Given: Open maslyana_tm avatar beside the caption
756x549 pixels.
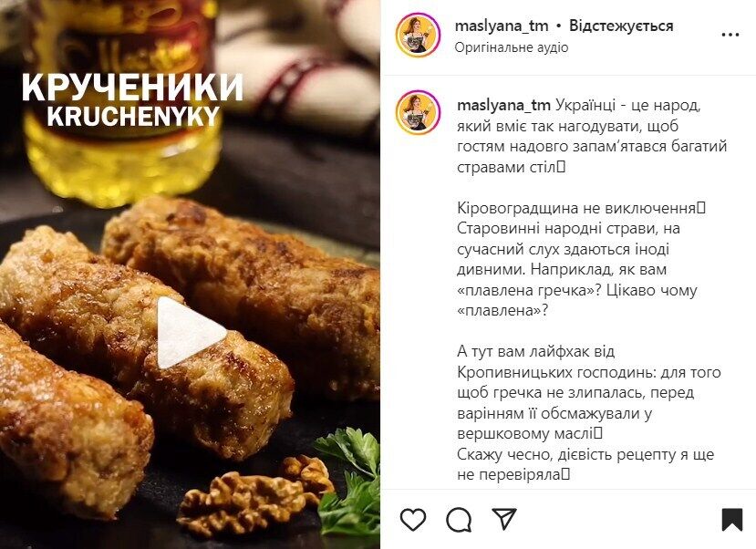Looking at the screenshot, I should point(418,112).
